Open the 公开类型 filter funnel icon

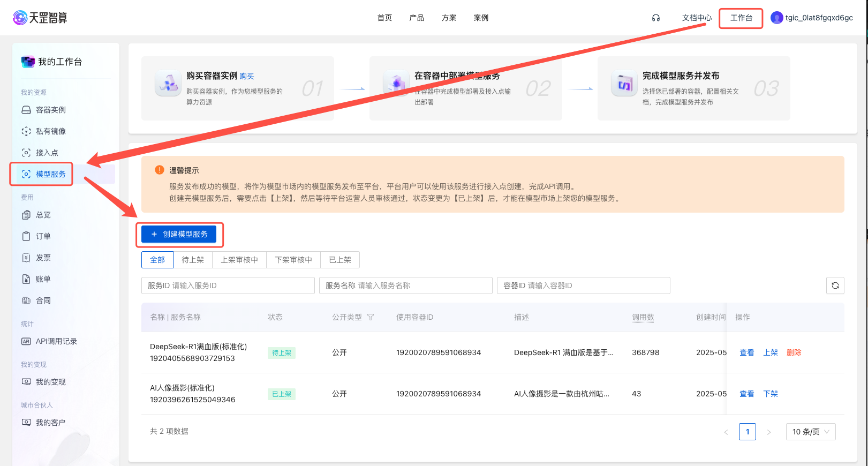371,317
